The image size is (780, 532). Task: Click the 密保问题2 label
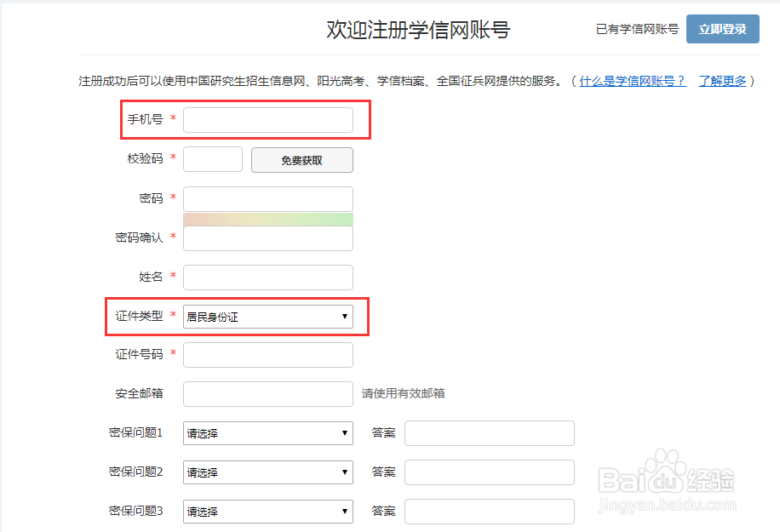(x=135, y=472)
